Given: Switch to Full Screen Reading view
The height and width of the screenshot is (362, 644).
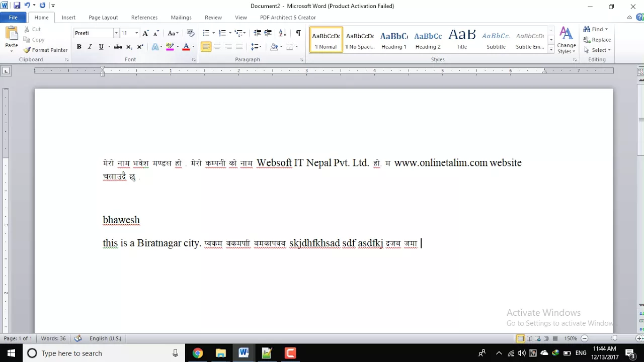Looking at the screenshot, I should coord(529,338).
